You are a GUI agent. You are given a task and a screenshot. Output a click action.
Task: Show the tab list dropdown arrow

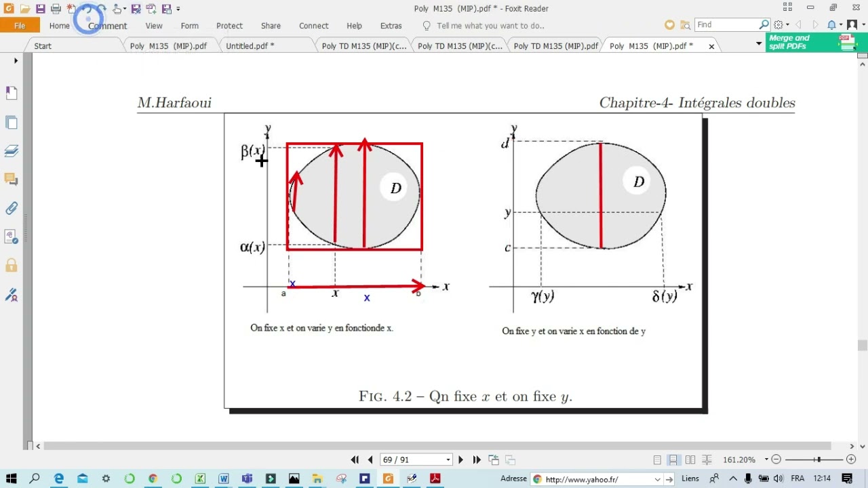click(x=759, y=43)
